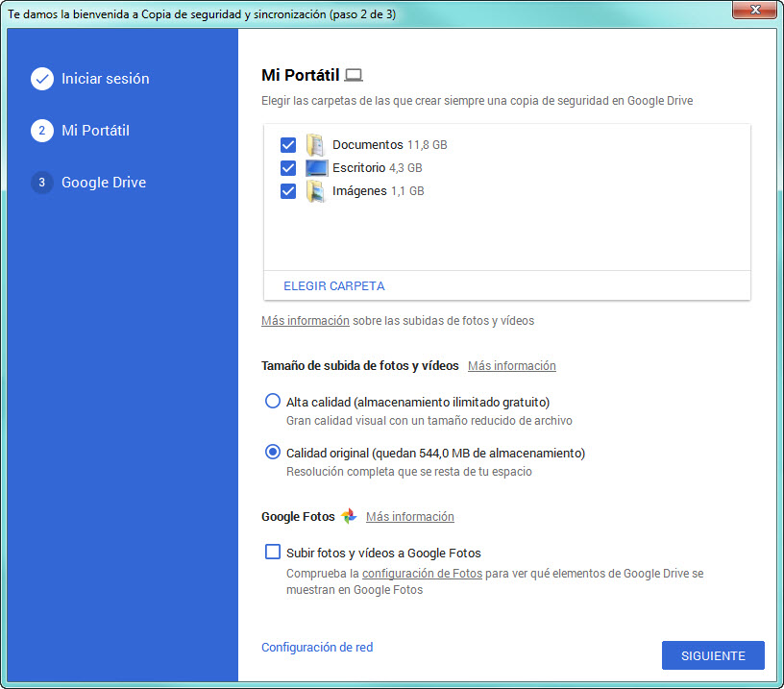This screenshot has height=689, width=784.
Task: Click the Tamaño de subida de fotos heading
Action: click(360, 366)
